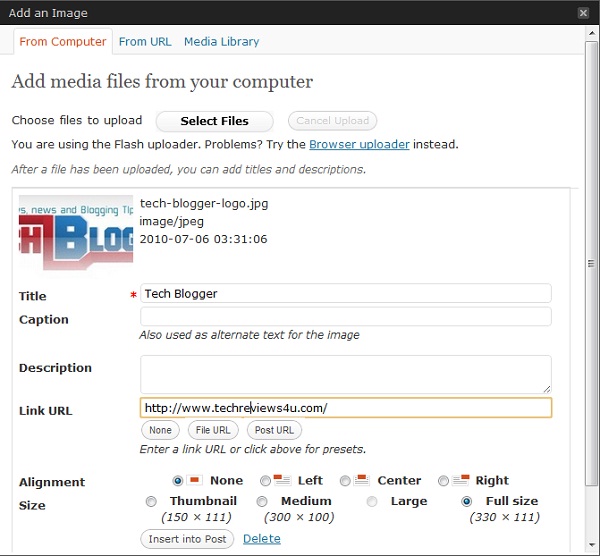
Task: Select the Thumbnail size radio button
Action: click(x=151, y=501)
